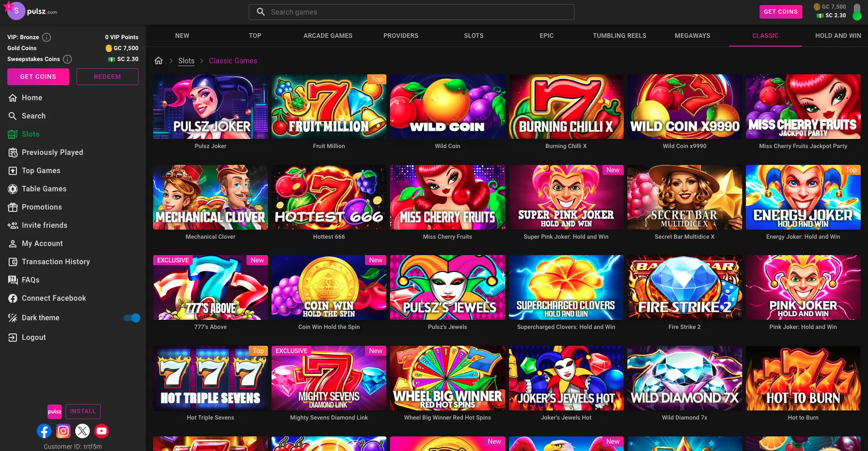
Task: Click the Pulsz's Jewels game title
Action: click(447, 327)
